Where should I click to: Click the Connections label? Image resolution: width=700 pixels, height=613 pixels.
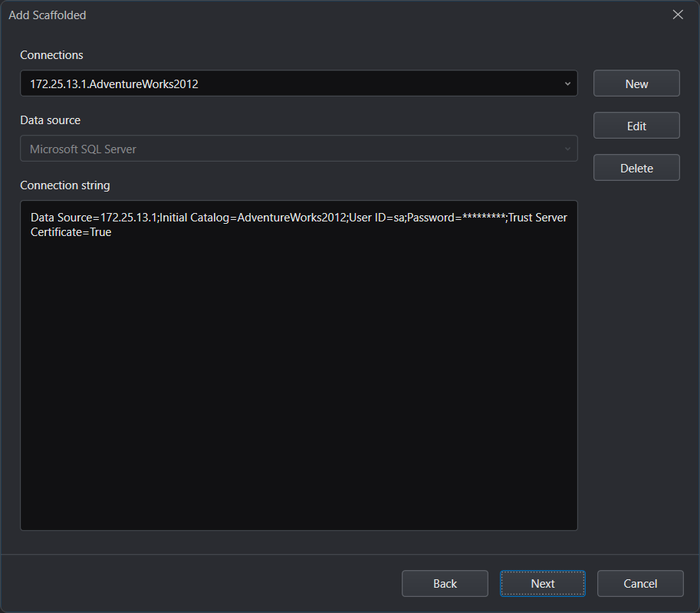tap(51, 55)
